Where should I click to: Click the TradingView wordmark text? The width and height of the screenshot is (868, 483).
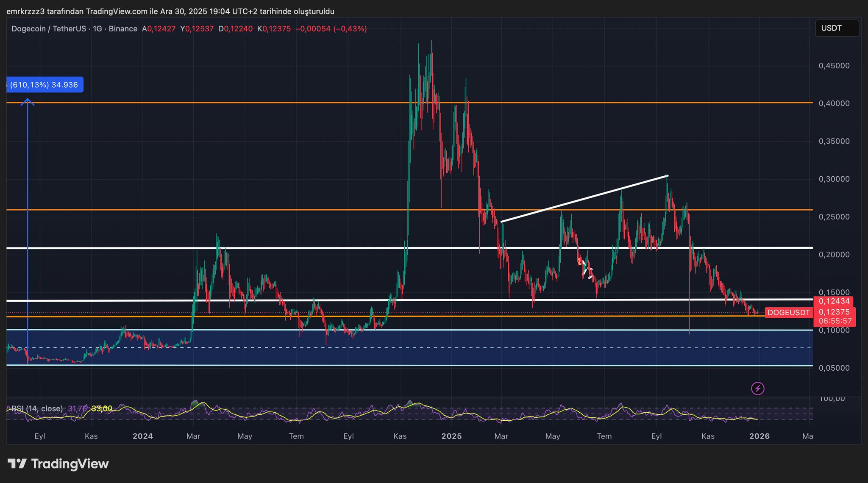tap(70, 464)
